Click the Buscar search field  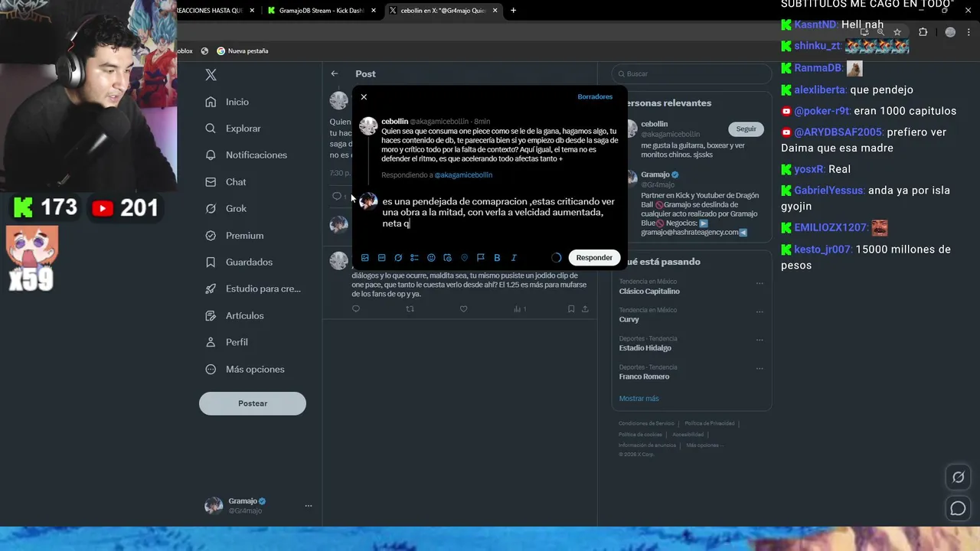tap(691, 73)
